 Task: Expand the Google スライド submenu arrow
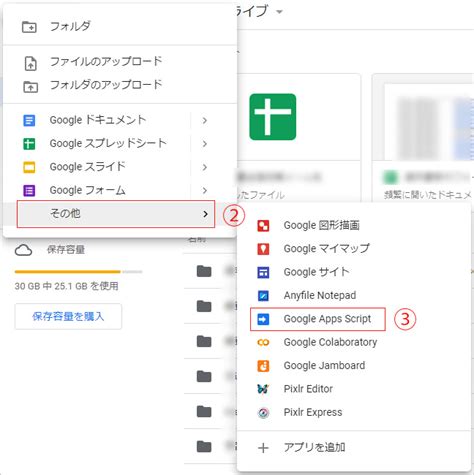tap(205, 167)
